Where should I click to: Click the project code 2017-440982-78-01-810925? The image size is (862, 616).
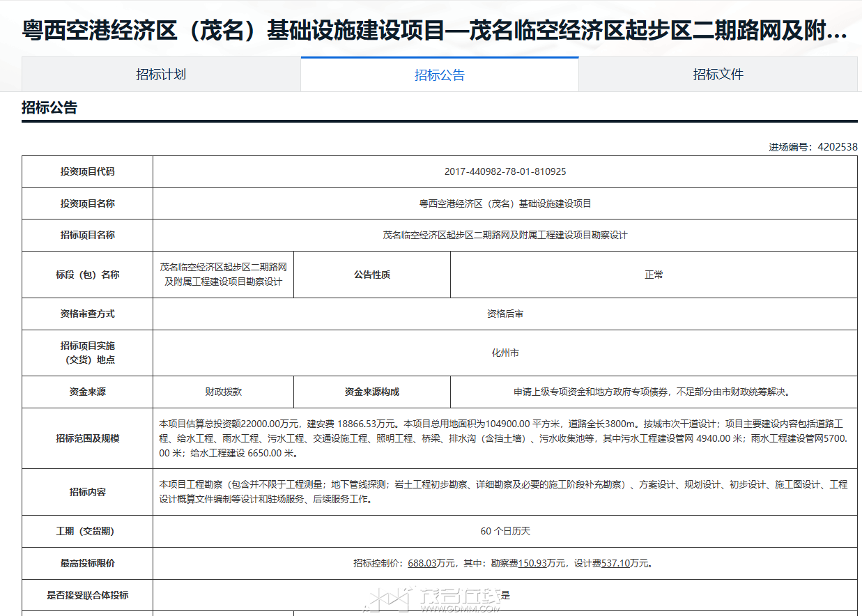tap(505, 171)
